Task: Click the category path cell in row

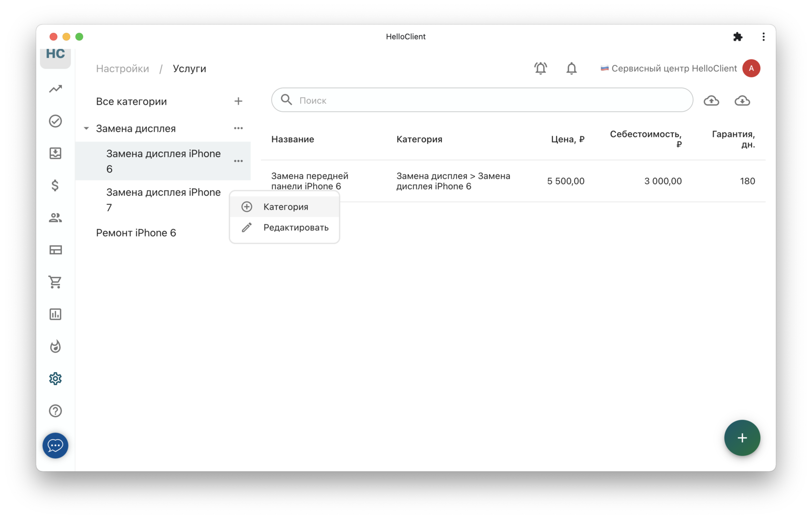Action: coord(453,181)
